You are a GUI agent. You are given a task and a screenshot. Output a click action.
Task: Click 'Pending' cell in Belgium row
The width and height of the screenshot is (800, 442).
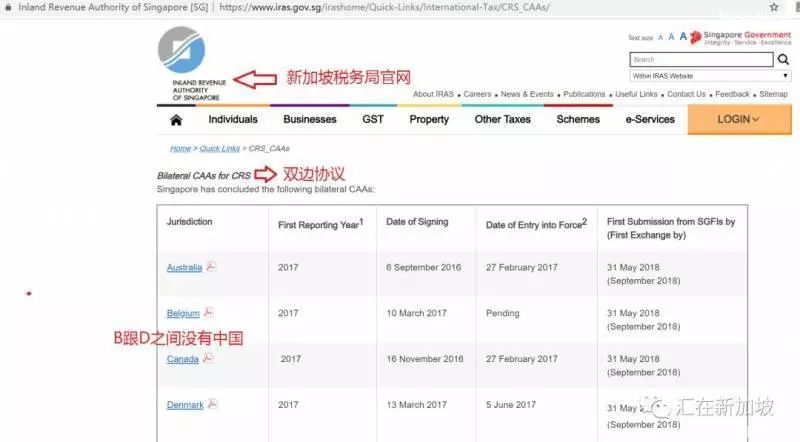[503, 313]
